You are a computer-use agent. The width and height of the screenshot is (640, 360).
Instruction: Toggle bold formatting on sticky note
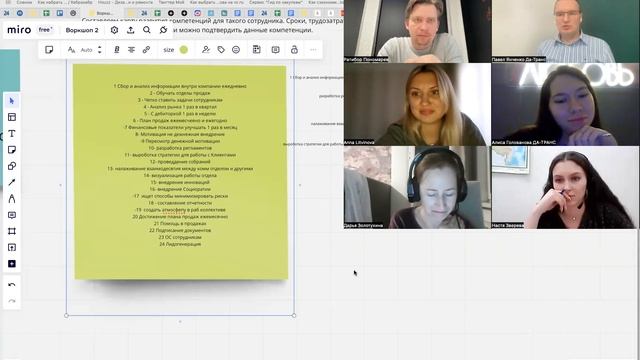click(117, 50)
